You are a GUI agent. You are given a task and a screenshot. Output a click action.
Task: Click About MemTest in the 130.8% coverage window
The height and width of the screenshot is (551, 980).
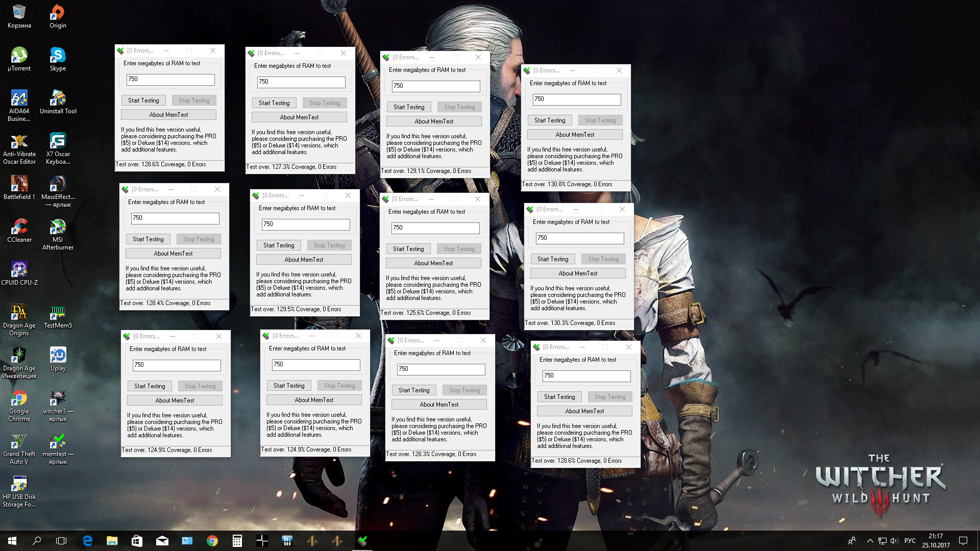[x=575, y=135]
